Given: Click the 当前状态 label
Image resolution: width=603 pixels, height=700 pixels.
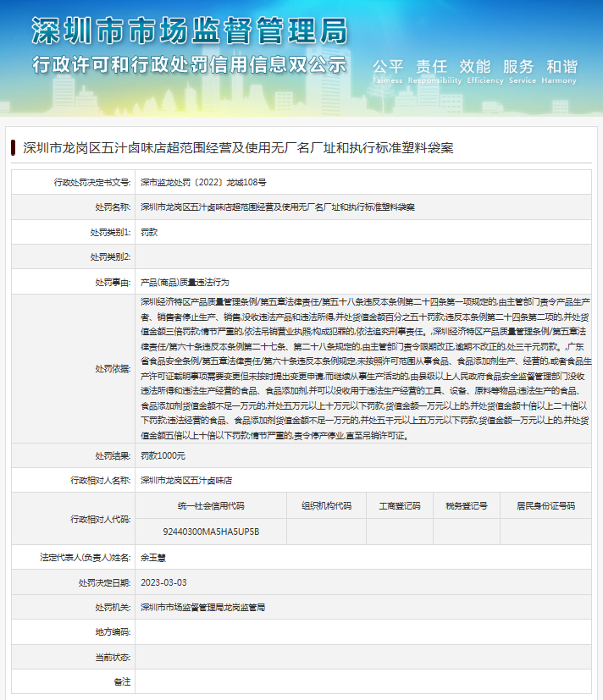Looking at the screenshot, I should click(113, 657).
